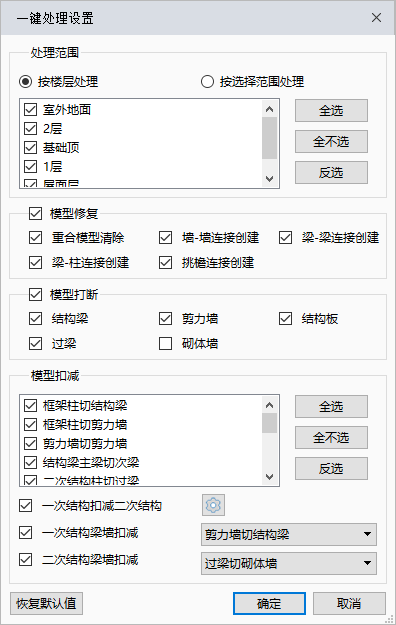Open the 剪力墙切结构梁 dropdown
Viewport: 396px width, 625px height.
point(289,534)
